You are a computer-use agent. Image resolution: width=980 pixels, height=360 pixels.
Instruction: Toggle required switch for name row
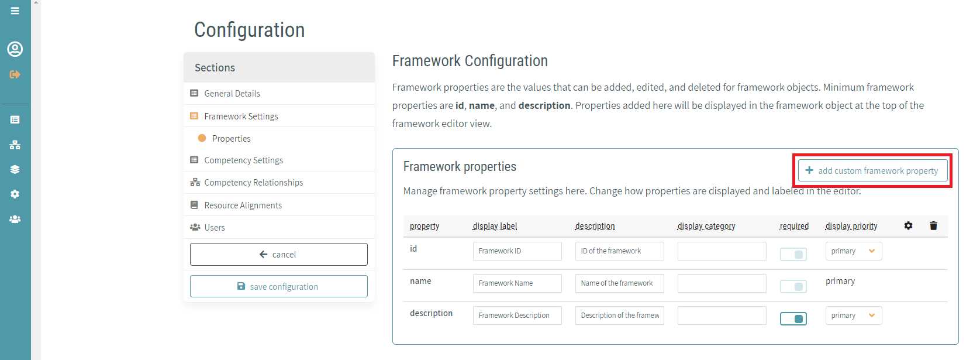pos(793,286)
